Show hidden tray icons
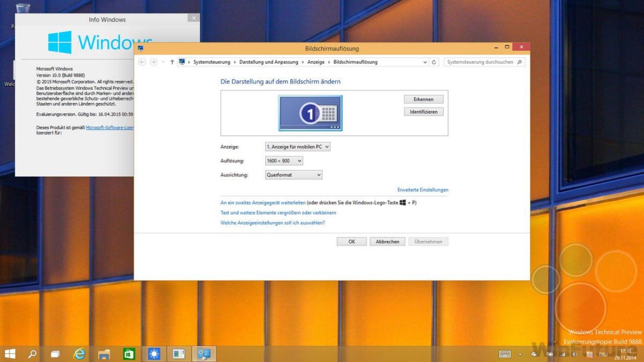The image size is (644, 362). (x=520, y=354)
